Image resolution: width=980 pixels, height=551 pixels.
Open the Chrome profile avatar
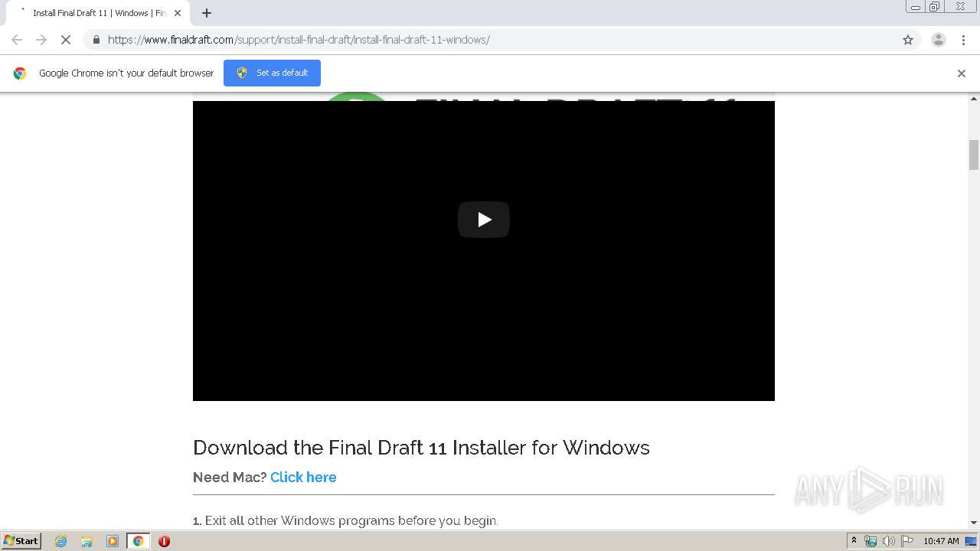click(939, 40)
